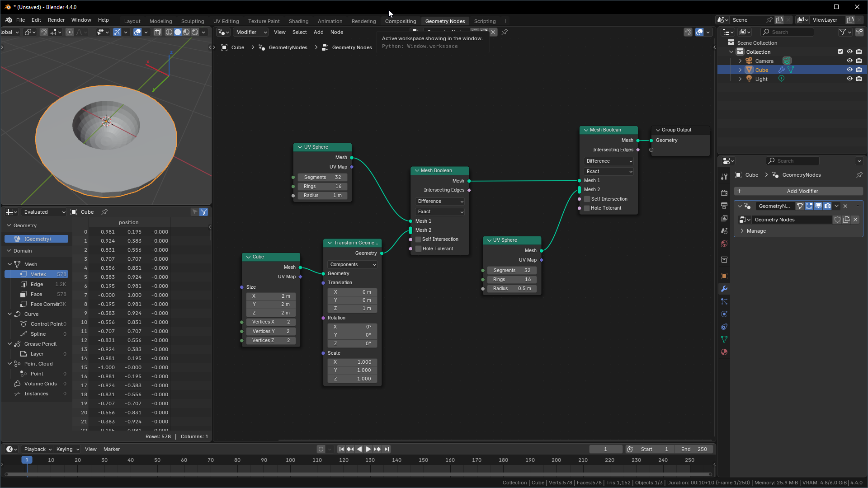The height and width of the screenshot is (488, 868).
Task: Switch viewport to material preview shading
Action: click(186, 32)
